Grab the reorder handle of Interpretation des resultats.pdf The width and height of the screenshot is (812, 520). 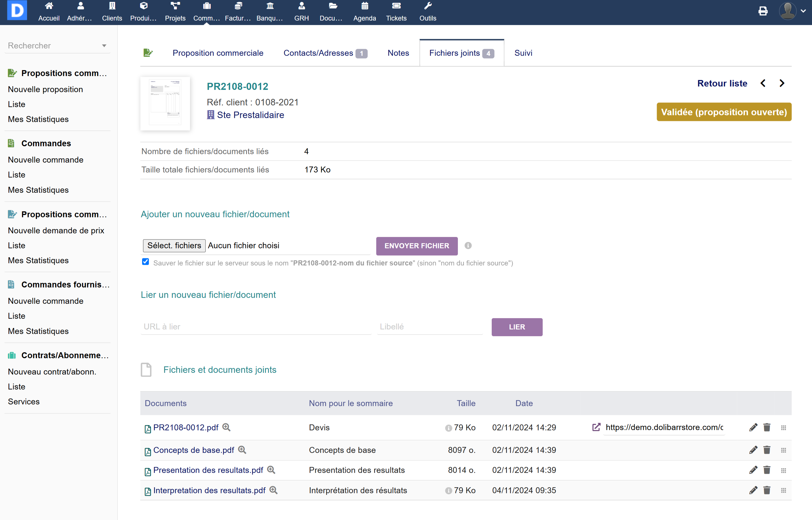click(783, 490)
